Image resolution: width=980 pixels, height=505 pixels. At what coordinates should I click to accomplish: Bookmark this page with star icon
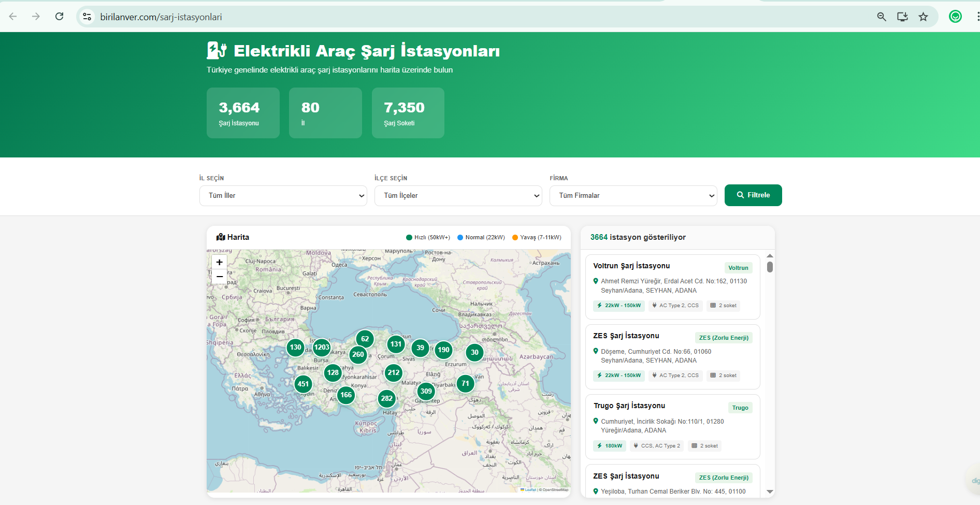[x=923, y=17]
